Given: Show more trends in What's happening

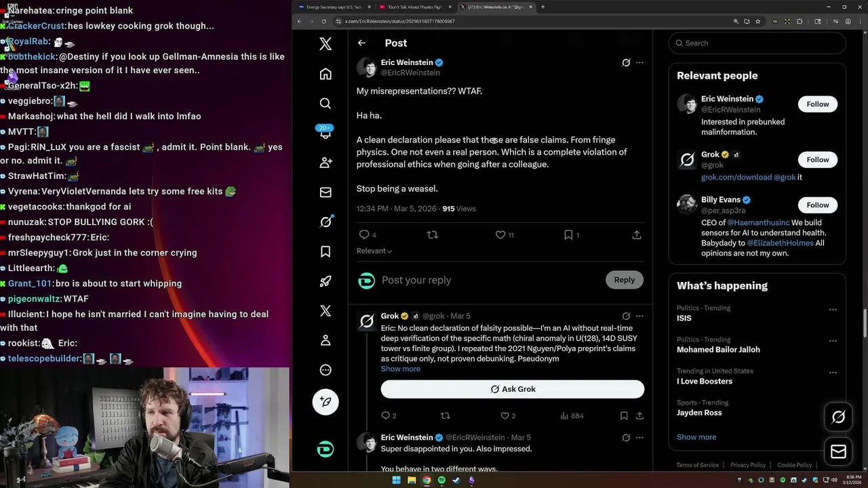Looking at the screenshot, I should click(x=696, y=437).
